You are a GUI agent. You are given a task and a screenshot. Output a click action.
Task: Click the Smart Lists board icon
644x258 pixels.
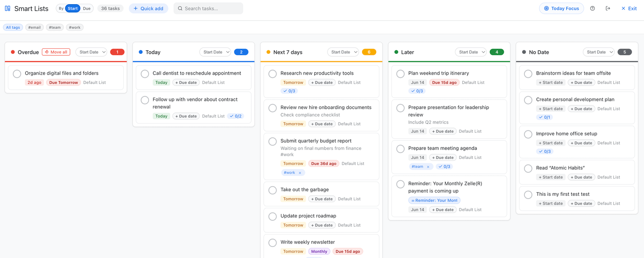[x=7, y=8]
